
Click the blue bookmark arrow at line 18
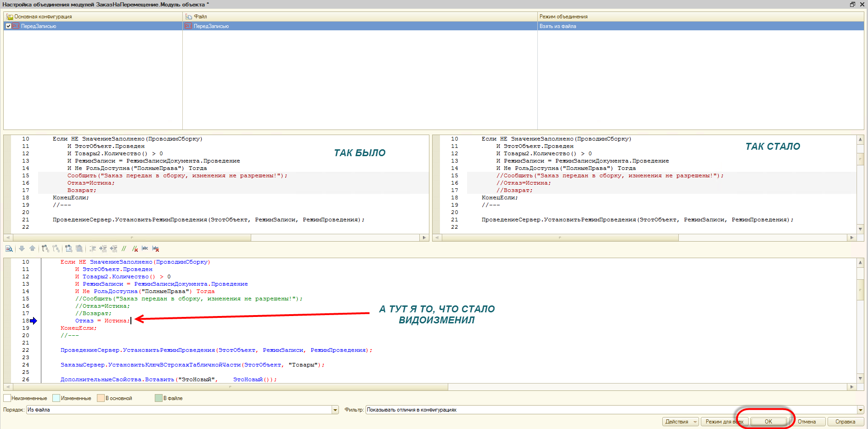tap(34, 321)
